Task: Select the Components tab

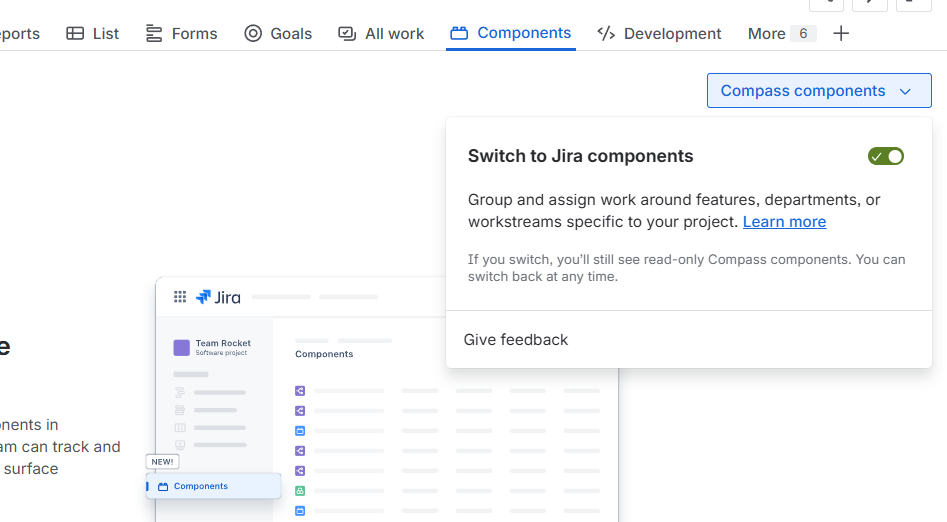Action: pyautogui.click(x=511, y=33)
